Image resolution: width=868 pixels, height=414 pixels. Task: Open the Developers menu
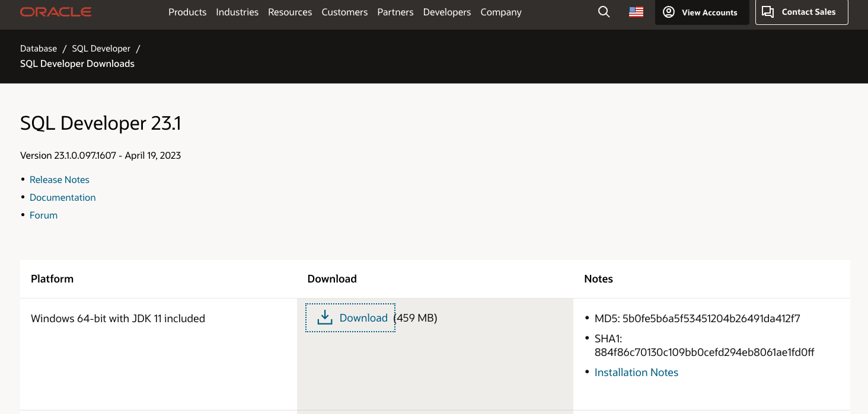[x=447, y=12]
